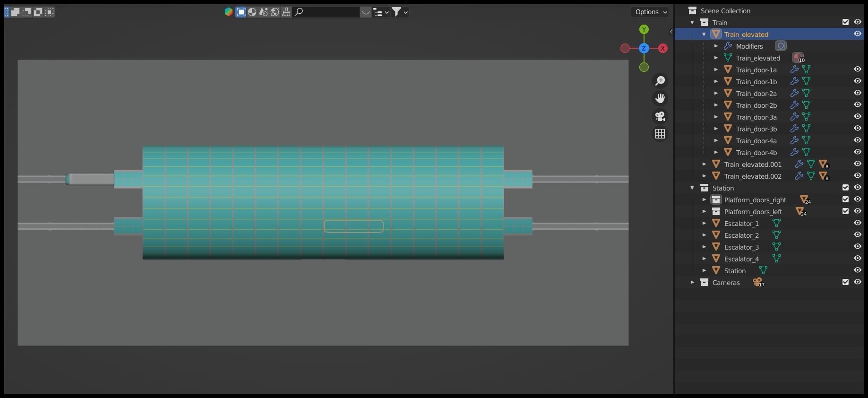The width and height of the screenshot is (868, 398).
Task: Click the material sphere filter icon
Action: tap(252, 12)
